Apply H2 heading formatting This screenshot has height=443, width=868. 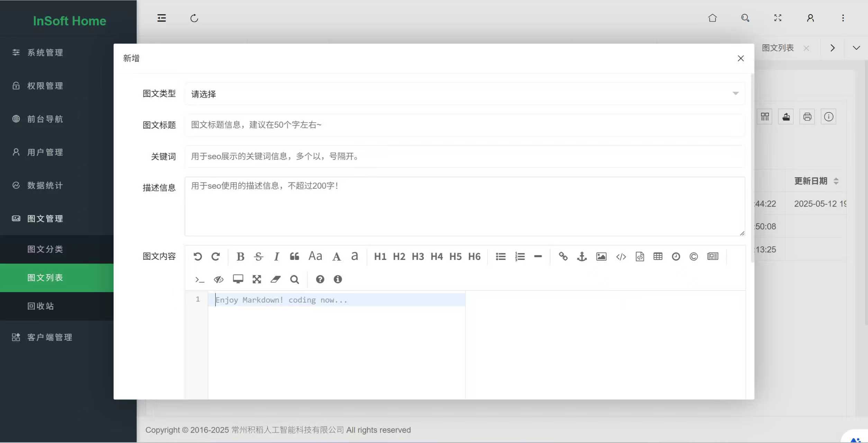399,256
